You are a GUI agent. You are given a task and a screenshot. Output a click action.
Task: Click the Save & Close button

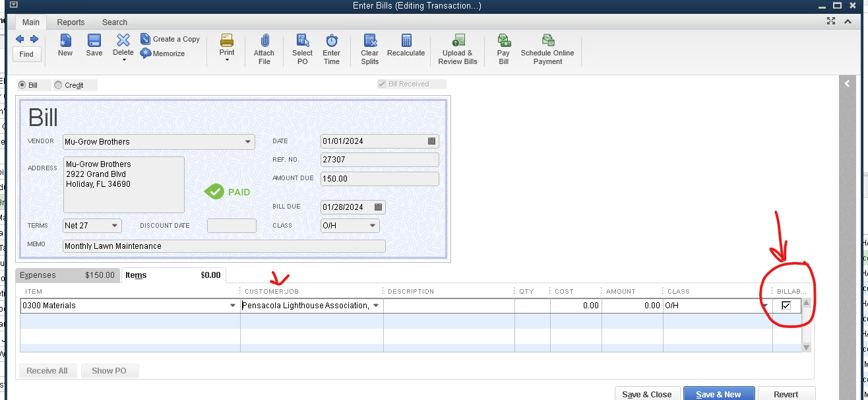click(647, 393)
